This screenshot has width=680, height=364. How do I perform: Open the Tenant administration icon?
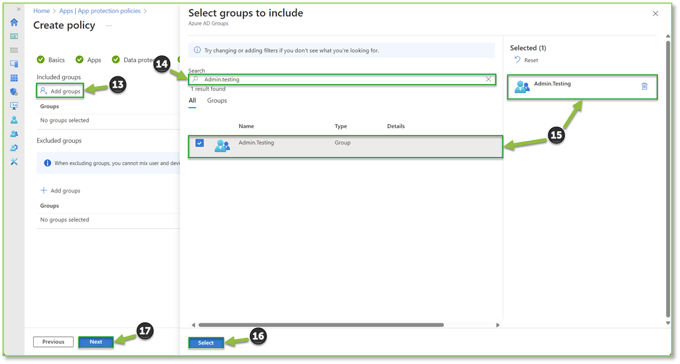[x=14, y=148]
